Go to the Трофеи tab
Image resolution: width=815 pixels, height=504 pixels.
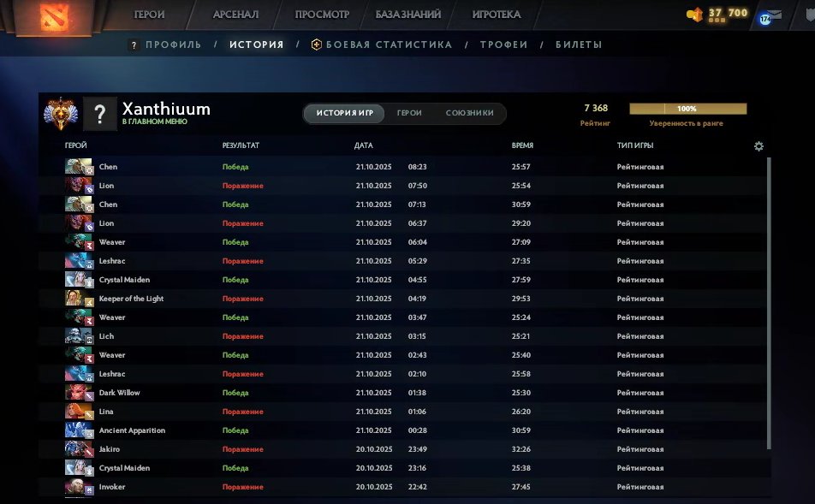pyautogui.click(x=503, y=44)
